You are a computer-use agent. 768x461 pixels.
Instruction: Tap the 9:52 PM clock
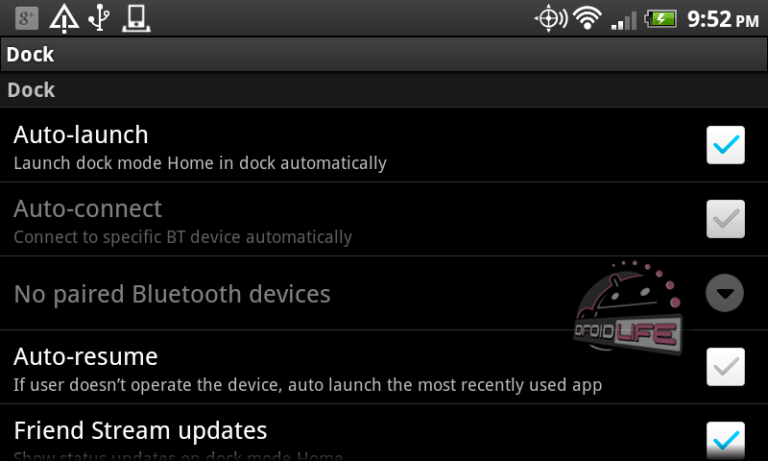[723, 20]
